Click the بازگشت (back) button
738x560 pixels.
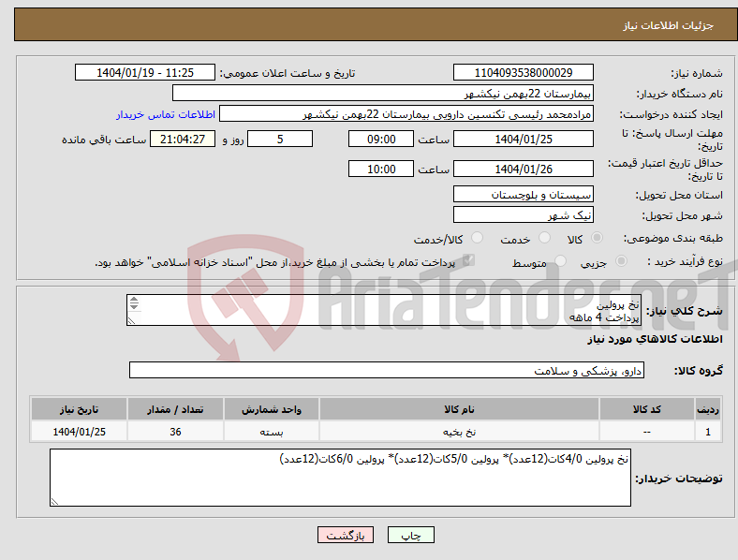point(346,535)
